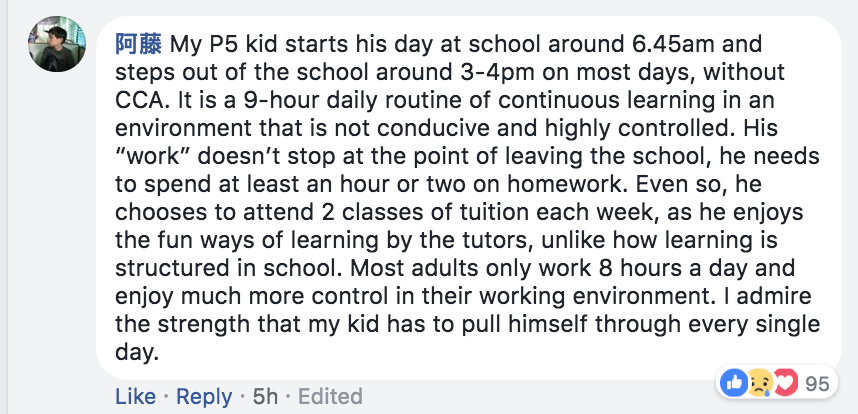Open the 阿藤 profile name link

138,44
